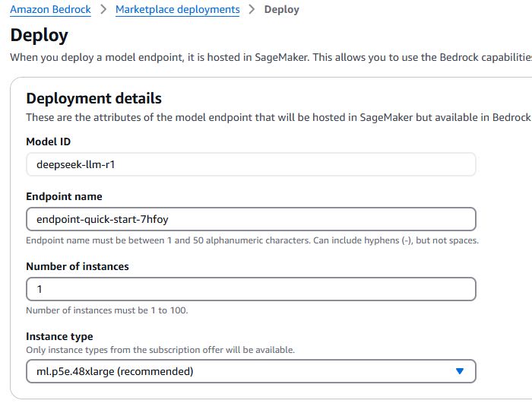Screen dimensions: 532x410
Task: Click the Deployment details section heading
Action: coord(93,98)
